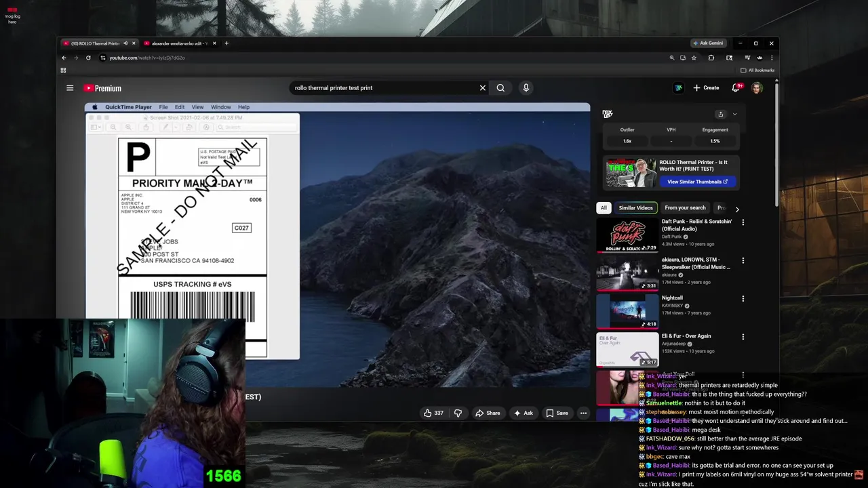The image size is (868, 488).
Task: Focus the YouTube search box
Action: point(384,87)
